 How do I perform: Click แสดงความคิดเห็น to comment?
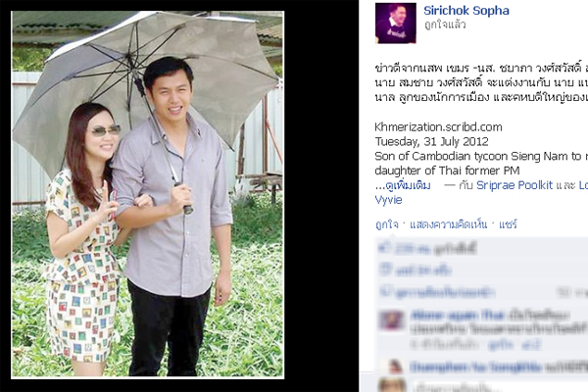coord(448,224)
